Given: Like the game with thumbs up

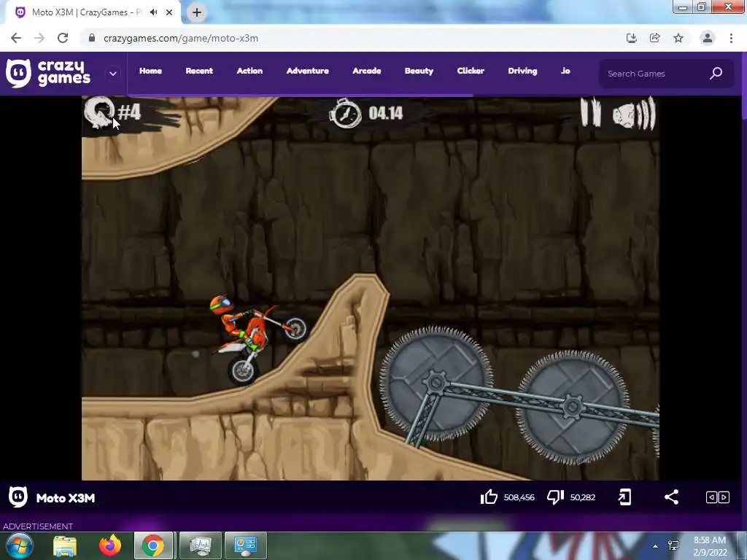Looking at the screenshot, I should (x=489, y=497).
